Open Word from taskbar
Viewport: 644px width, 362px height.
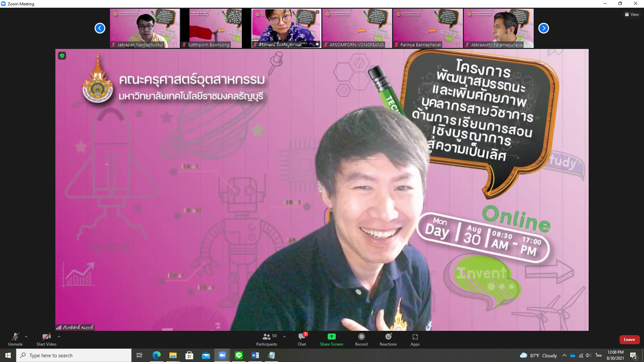pos(255,355)
